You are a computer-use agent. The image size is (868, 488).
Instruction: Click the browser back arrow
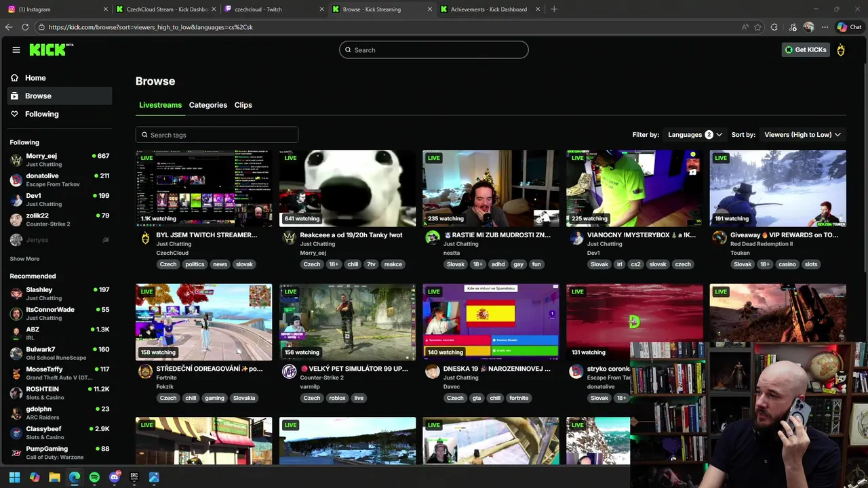tap(9, 27)
